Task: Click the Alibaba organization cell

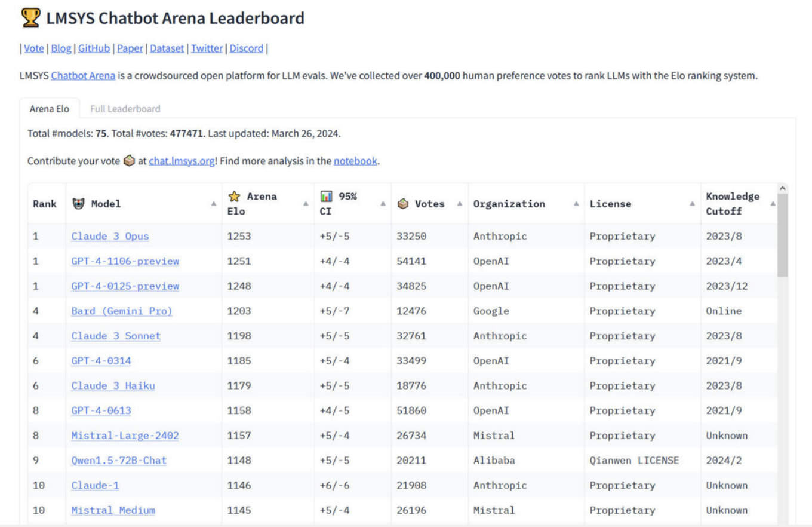Action: [x=526, y=461]
